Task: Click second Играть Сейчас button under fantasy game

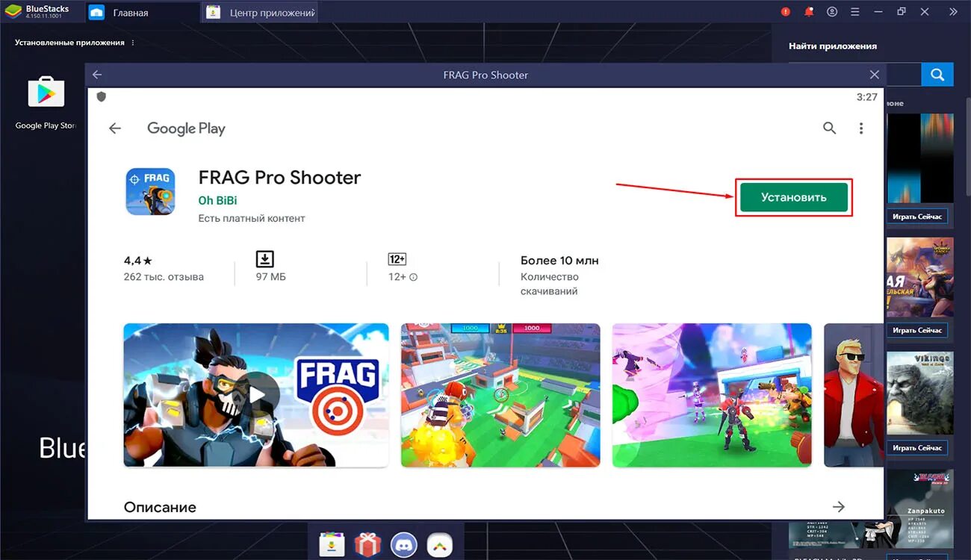Action: (x=918, y=330)
